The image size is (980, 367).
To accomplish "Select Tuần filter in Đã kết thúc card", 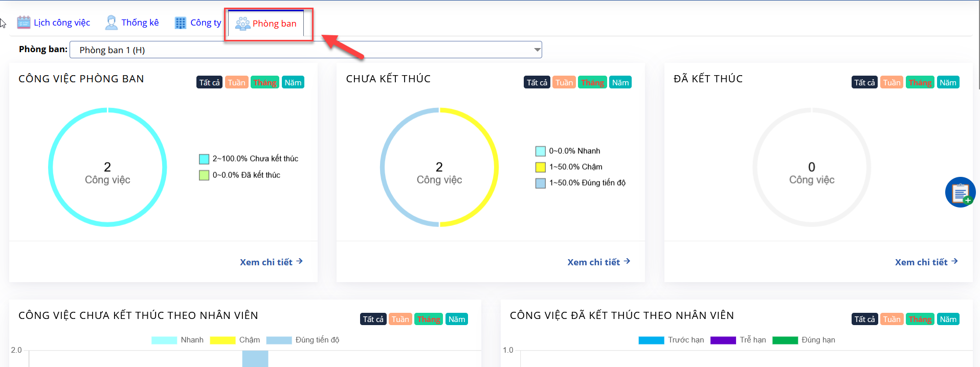I will coord(892,82).
